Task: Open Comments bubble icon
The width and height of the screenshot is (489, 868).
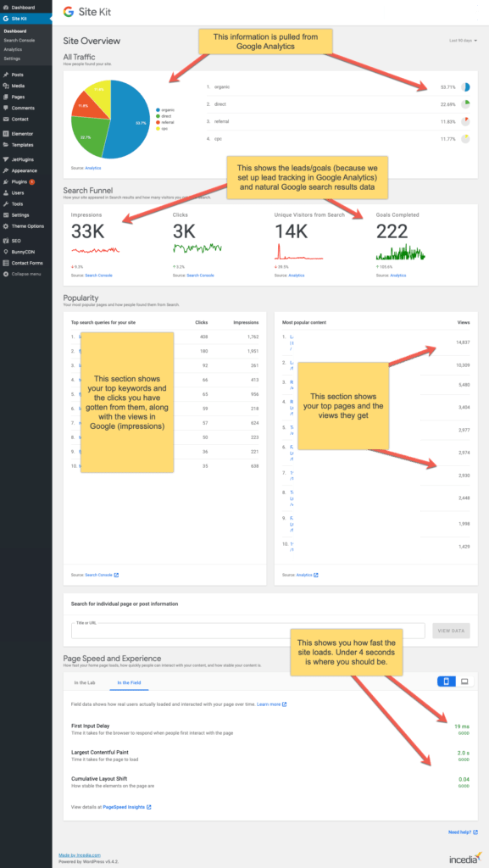Action: point(6,108)
